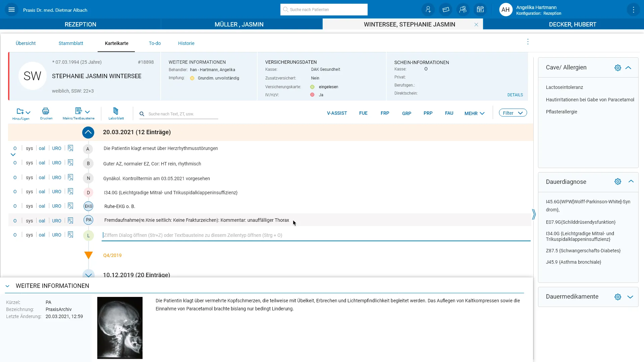Collapse the 20.03.2021 entries group

click(88, 133)
